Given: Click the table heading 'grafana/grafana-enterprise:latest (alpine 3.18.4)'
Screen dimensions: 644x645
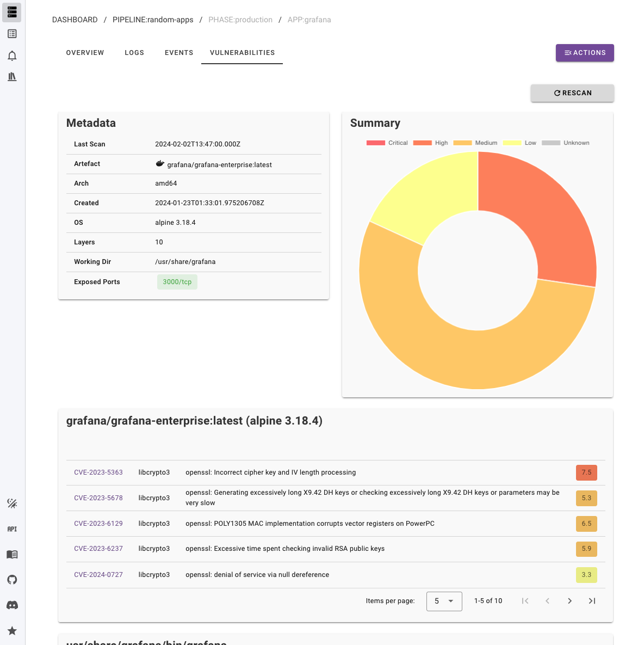Looking at the screenshot, I should [x=194, y=421].
